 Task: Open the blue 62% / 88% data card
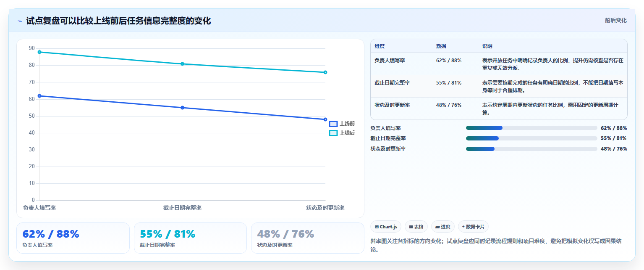point(73,238)
